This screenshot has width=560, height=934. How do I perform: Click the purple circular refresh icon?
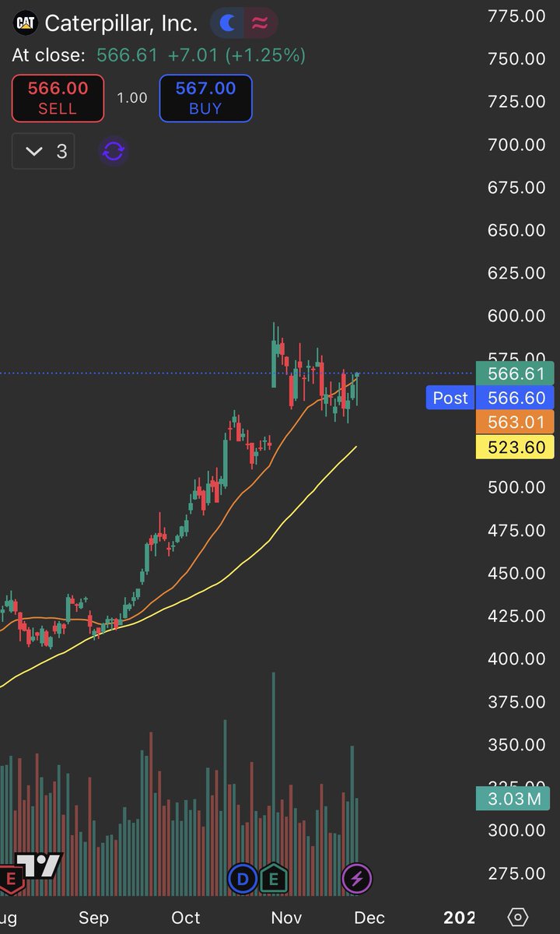click(114, 151)
